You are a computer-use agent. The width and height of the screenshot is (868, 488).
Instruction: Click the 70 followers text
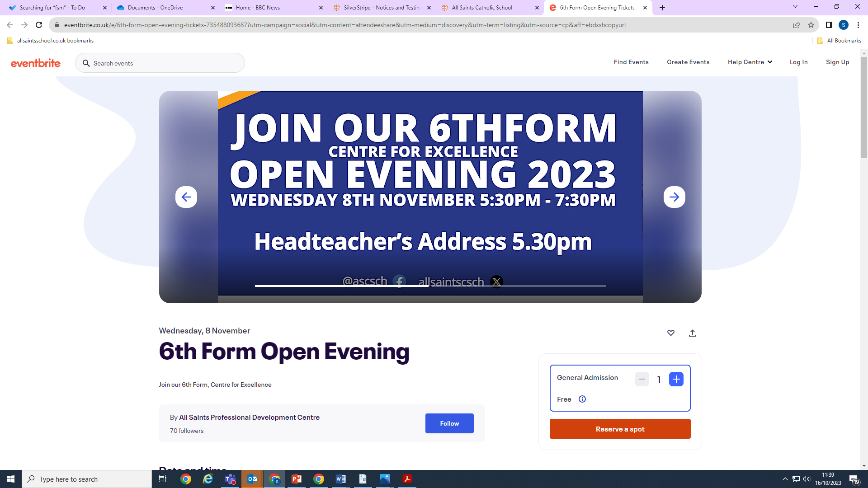[187, 431]
